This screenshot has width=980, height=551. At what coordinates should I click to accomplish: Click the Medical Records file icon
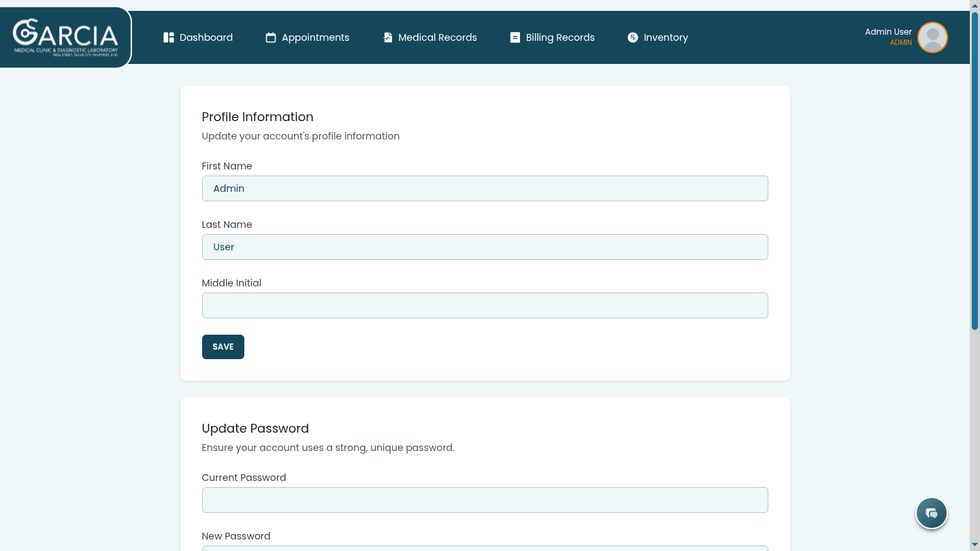[x=388, y=37]
